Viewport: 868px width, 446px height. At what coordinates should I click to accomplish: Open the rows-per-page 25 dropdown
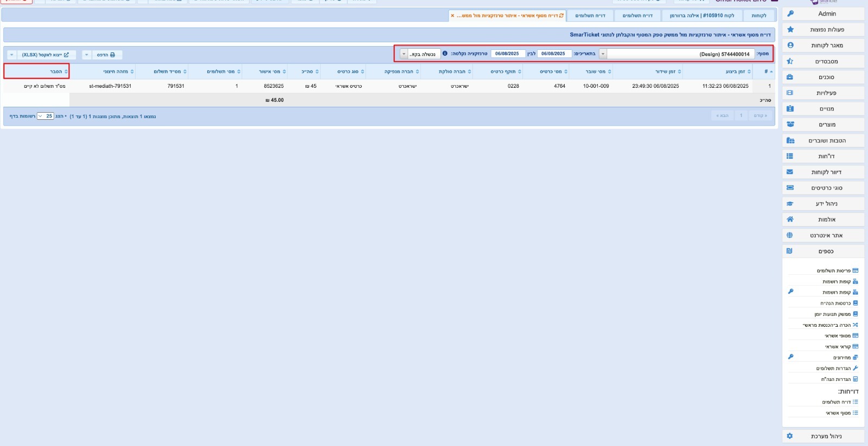tap(46, 116)
